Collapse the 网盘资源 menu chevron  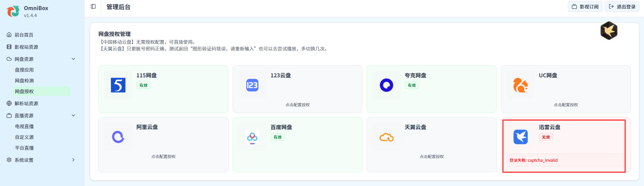73,59
